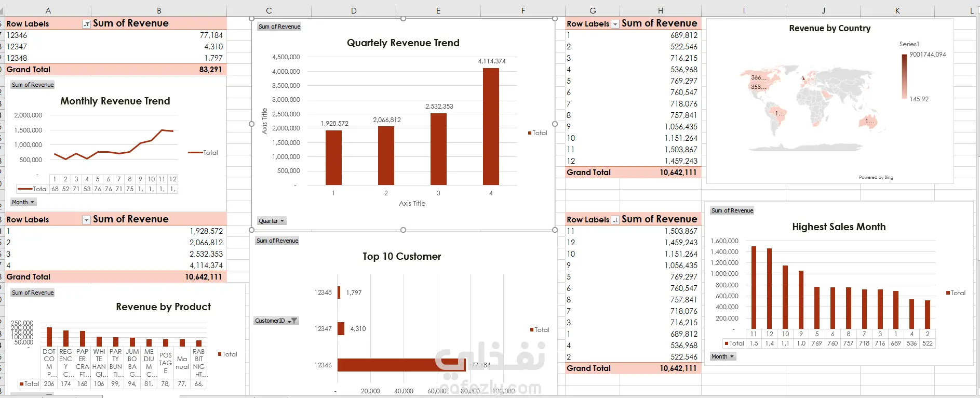Image resolution: width=980 pixels, height=398 pixels.
Task: Select the Quartely Revenue Trend chart title
Action: (403, 43)
